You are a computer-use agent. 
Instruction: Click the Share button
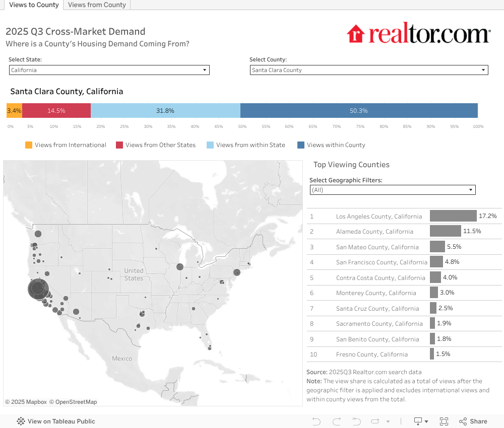tap(473, 421)
